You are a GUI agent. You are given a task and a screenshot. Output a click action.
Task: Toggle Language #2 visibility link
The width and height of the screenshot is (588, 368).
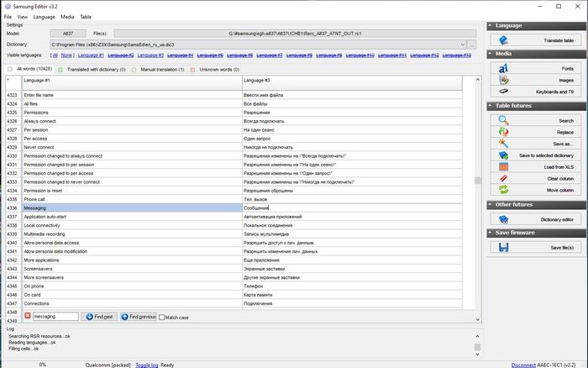pyautogui.click(x=121, y=55)
